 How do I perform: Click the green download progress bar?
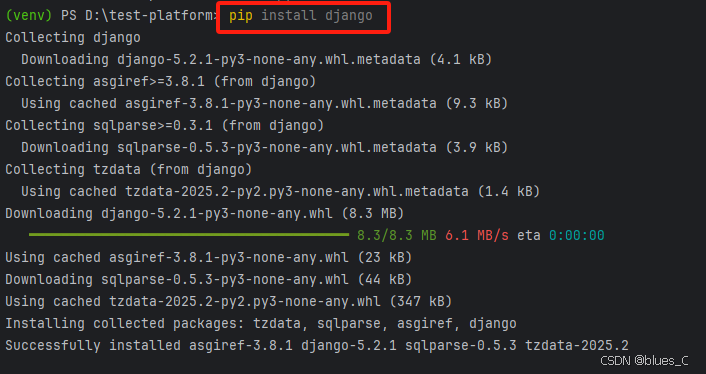pyautogui.click(x=189, y=234)
